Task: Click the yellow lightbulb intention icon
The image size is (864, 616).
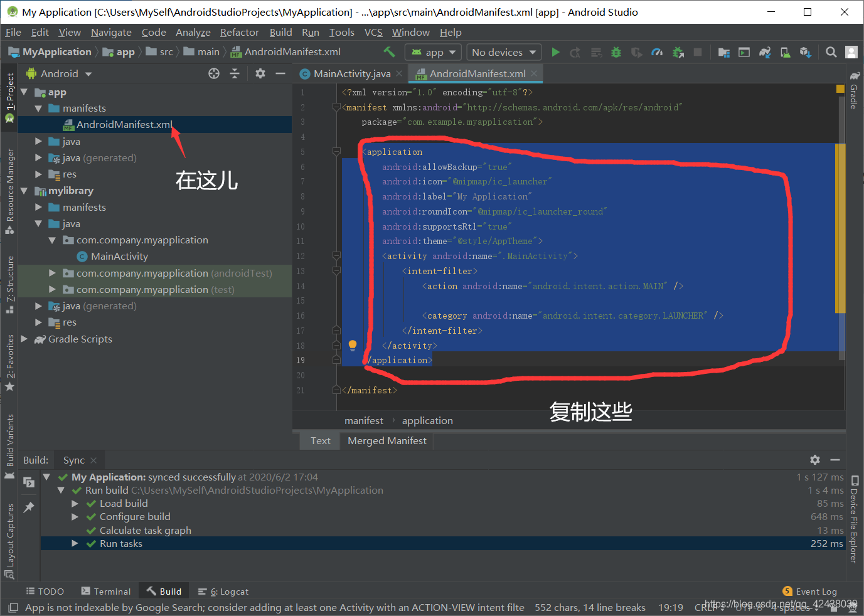Action: pos(353,345)
